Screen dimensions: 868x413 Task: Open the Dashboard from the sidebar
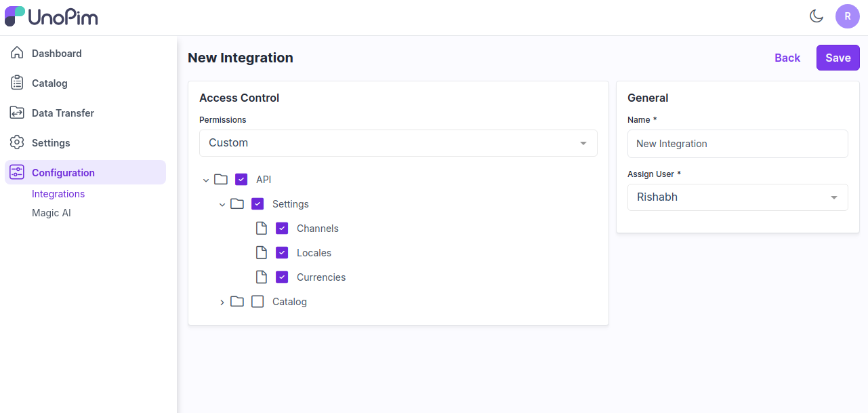pos(56,53)
